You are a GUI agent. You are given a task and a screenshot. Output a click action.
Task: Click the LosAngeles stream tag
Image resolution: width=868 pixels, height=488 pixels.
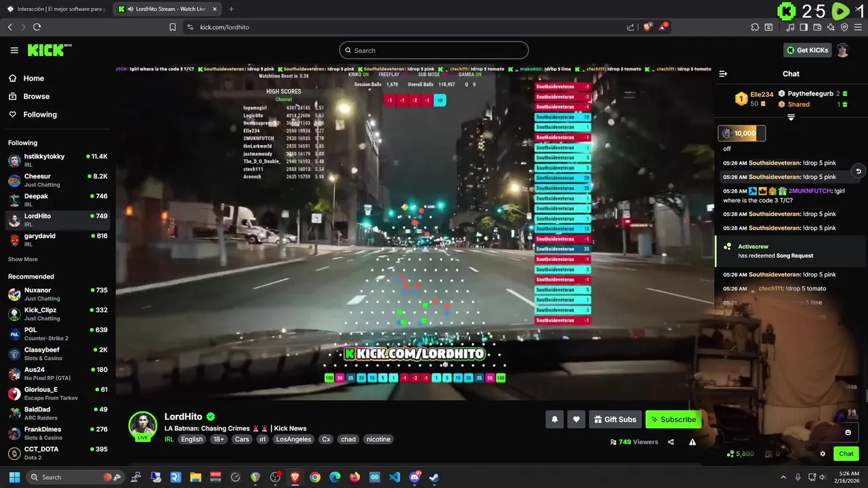coord(294,439)
